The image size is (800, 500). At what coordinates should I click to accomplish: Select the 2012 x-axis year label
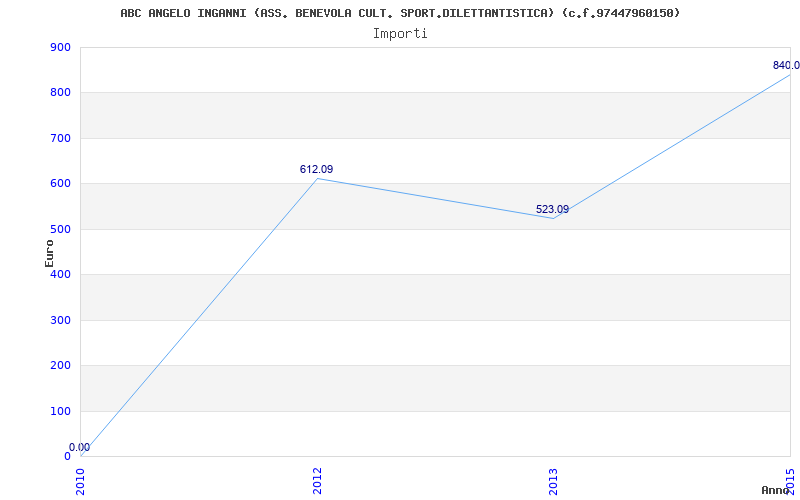317,481
